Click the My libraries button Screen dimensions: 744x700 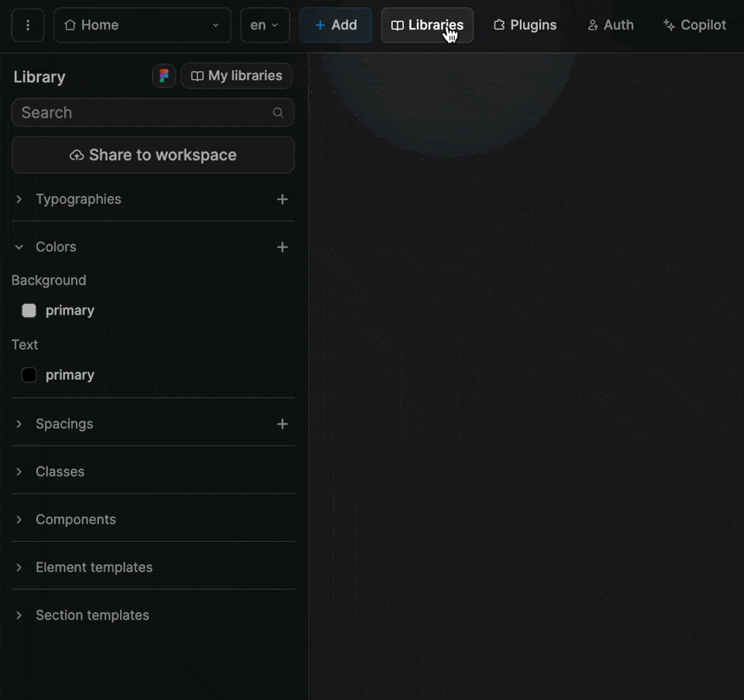point(236,75)
